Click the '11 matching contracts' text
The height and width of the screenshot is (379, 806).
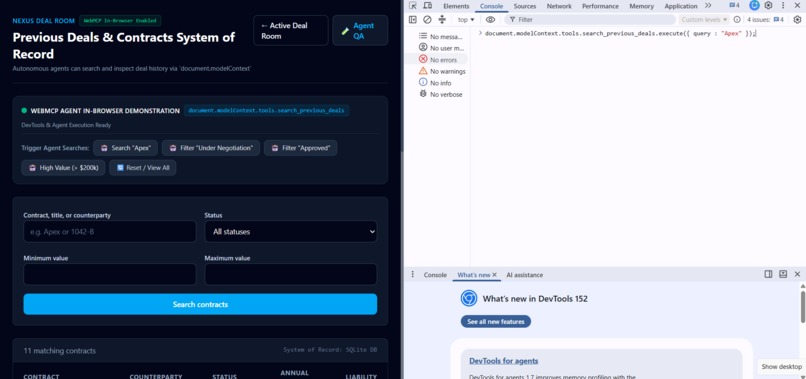[x=60, y=351]
